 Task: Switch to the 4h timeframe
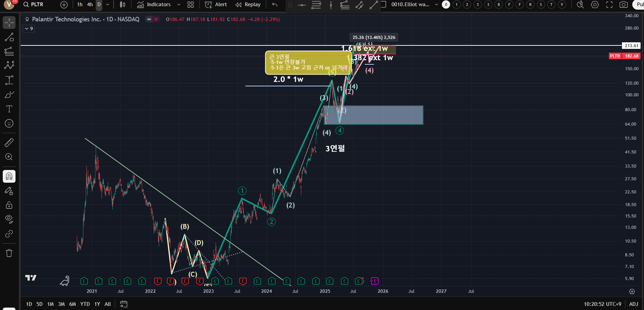point(90,4)
